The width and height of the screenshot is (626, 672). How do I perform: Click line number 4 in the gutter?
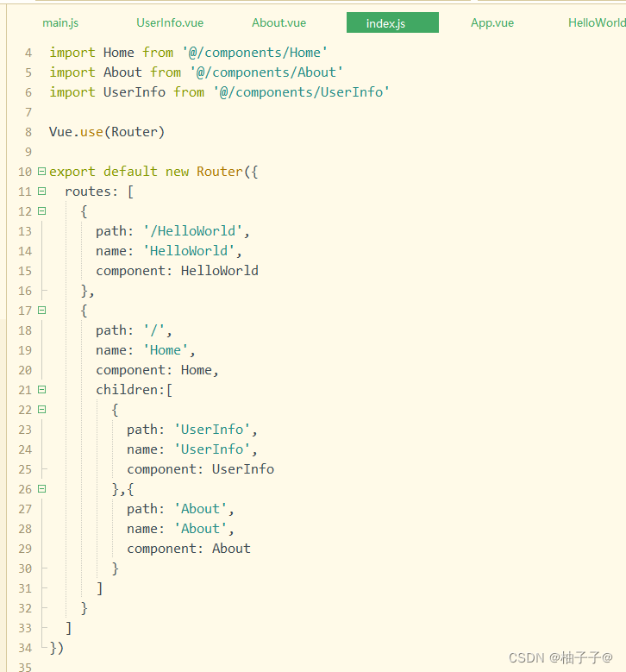tap(28, 53)
